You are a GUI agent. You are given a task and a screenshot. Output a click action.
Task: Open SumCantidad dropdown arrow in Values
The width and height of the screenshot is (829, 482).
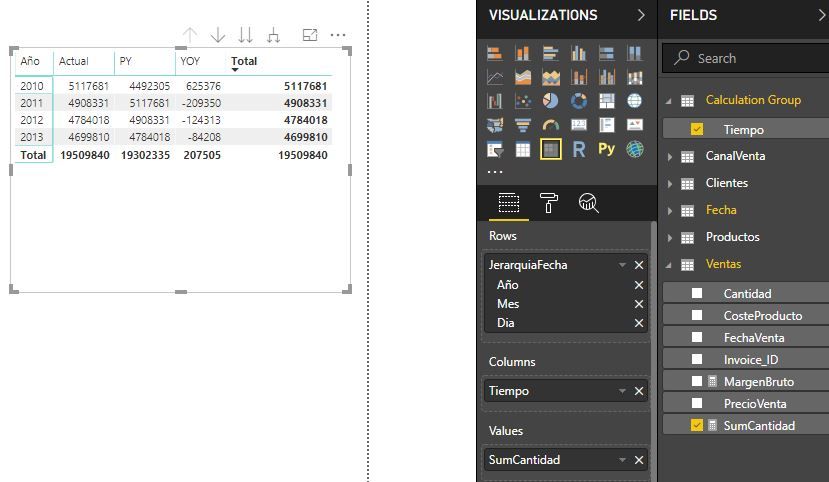coord(622,460)
